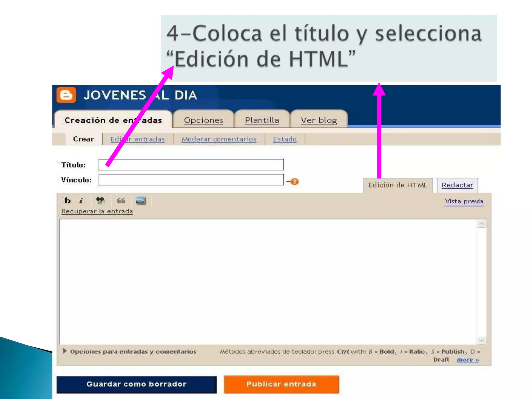Open help icon next to Vínculo field
Viewport: 532px width, 399px height.
click(x=295, y=181)
